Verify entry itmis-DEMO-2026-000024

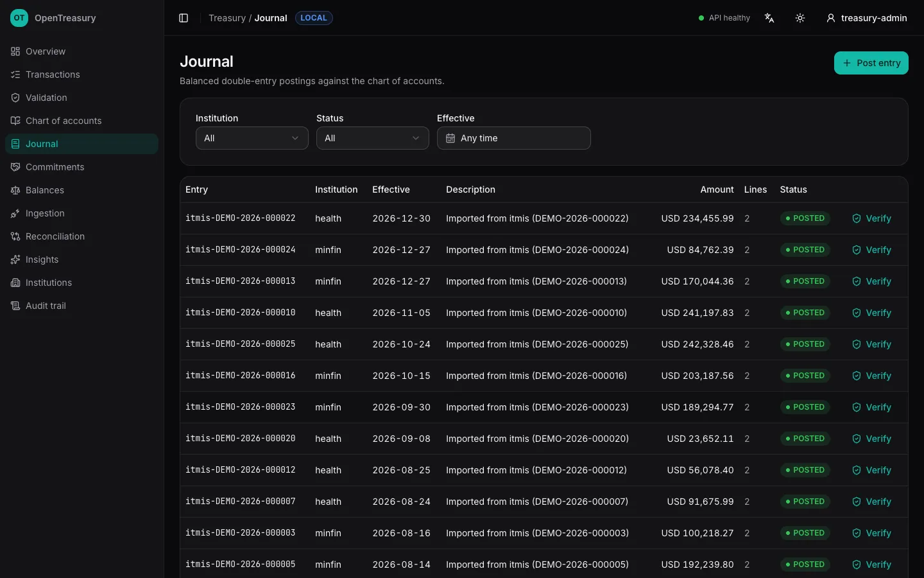pos(872,250)
